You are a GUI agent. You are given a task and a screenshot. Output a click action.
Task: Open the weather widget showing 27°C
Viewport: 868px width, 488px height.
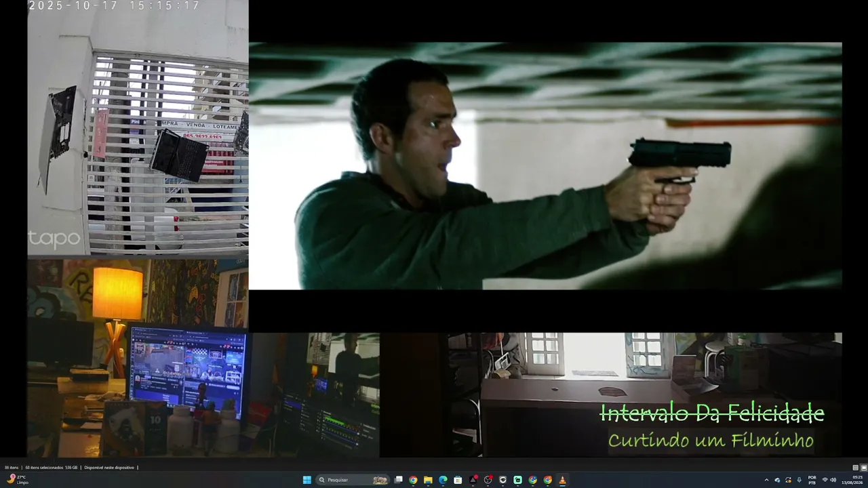coord(18,480)
